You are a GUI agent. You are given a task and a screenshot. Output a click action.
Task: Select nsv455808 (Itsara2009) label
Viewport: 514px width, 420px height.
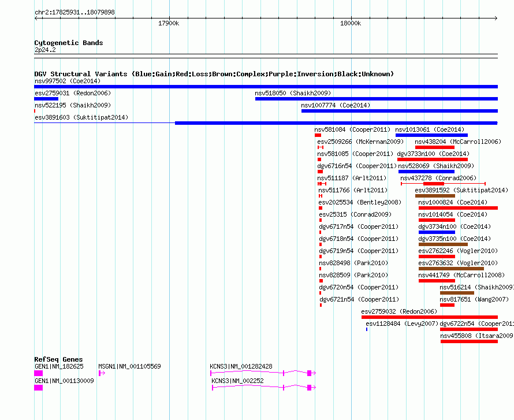476,336
